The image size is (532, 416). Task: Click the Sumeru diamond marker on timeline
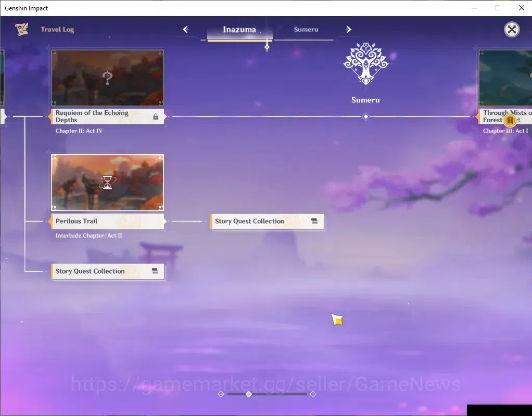click(366, 116)
